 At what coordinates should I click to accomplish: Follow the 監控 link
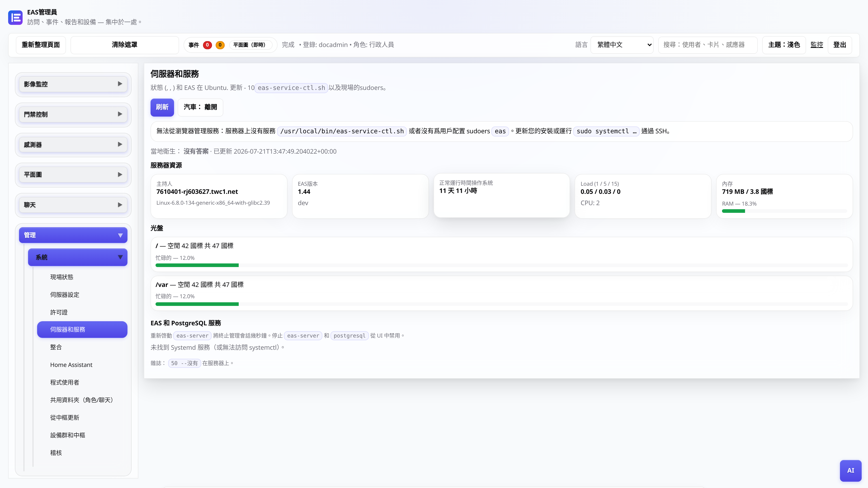816,45
